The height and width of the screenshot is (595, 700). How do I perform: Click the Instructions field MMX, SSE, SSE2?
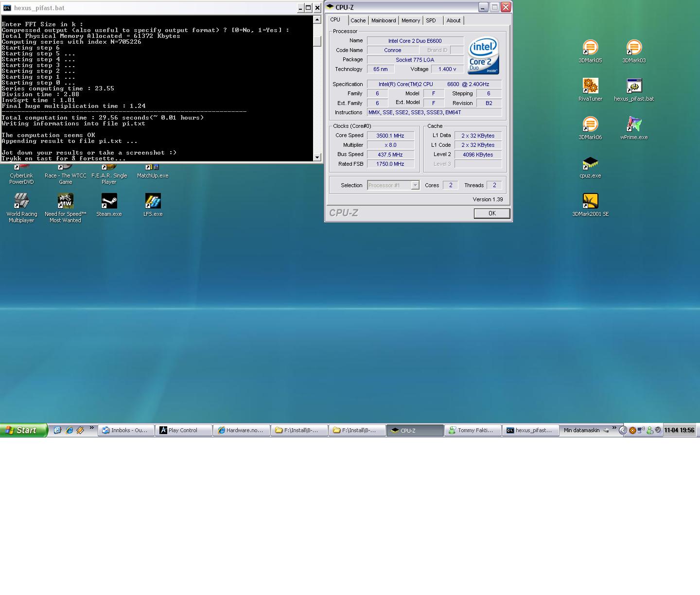(x=434, y=112)
